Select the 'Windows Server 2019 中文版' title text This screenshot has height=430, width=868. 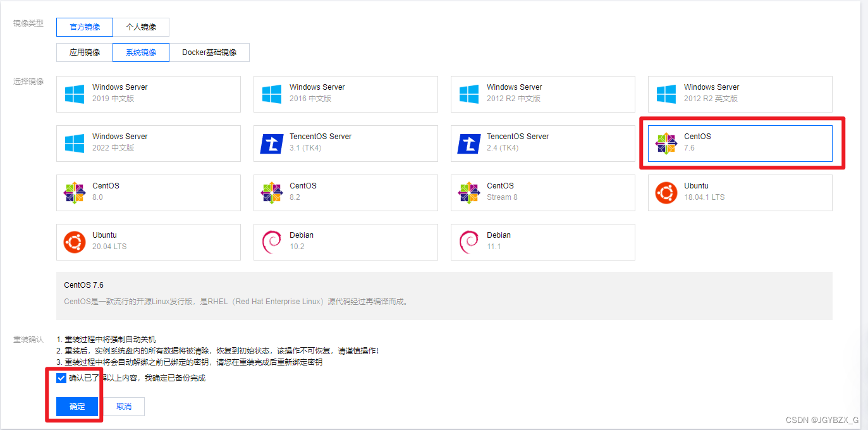(120, 87)
